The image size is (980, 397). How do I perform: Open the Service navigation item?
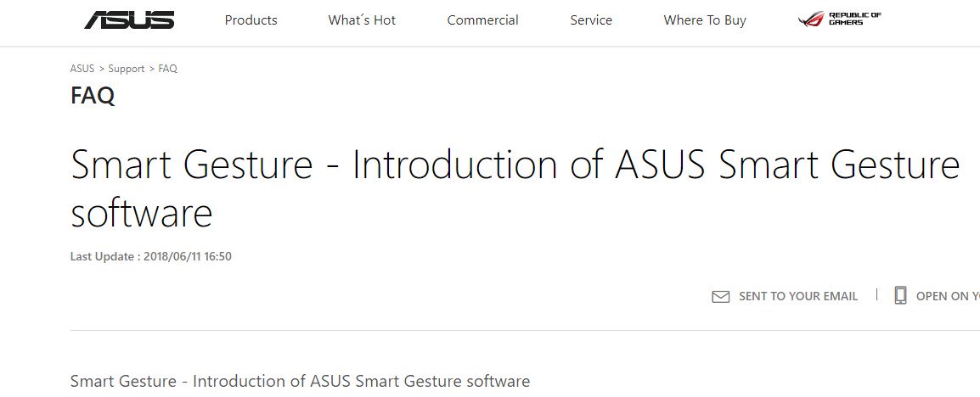coord(591,20)
